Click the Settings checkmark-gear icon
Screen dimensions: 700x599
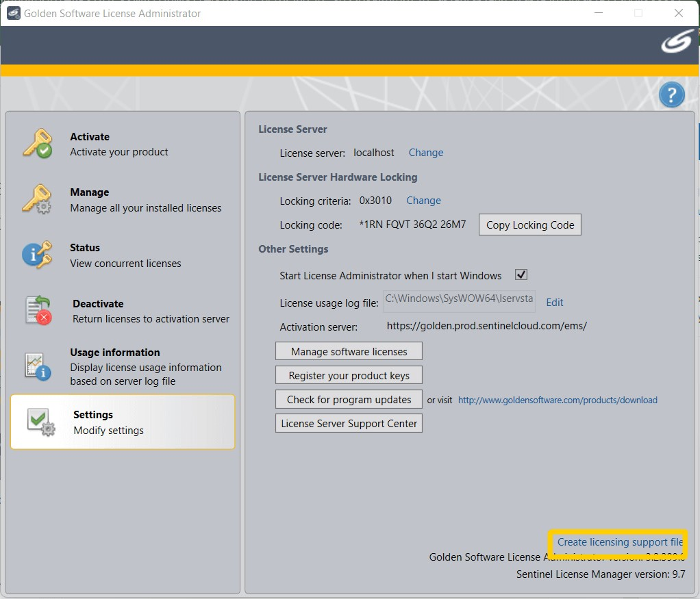coord(41,422)
